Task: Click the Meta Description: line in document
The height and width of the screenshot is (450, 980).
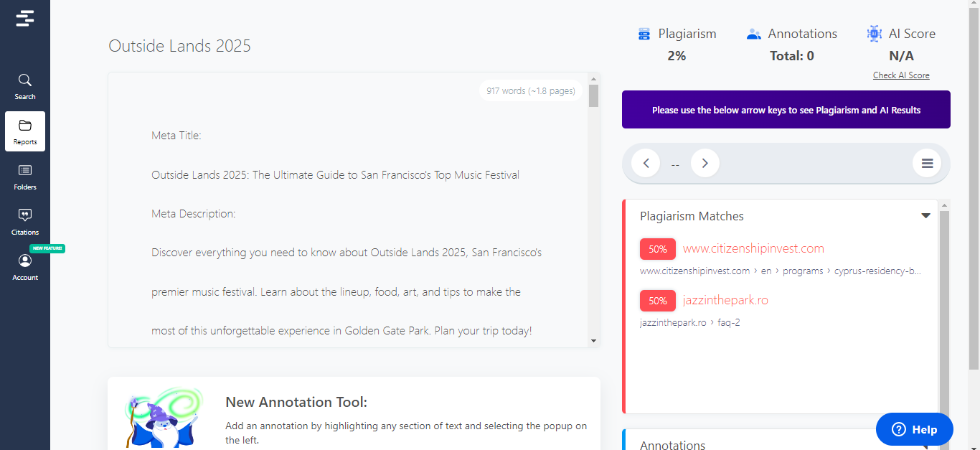Action: 193,213
